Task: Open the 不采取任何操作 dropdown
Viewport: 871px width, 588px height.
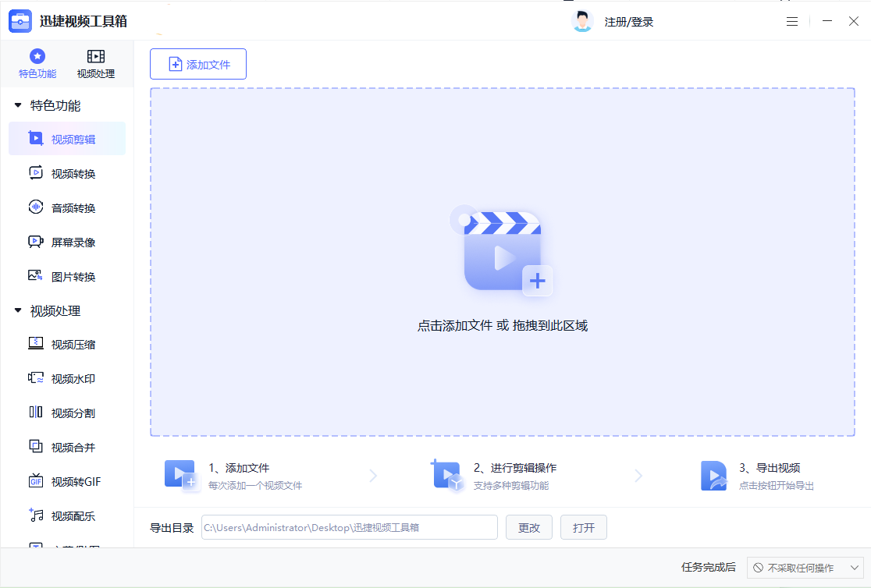Action: coord(805,568)
